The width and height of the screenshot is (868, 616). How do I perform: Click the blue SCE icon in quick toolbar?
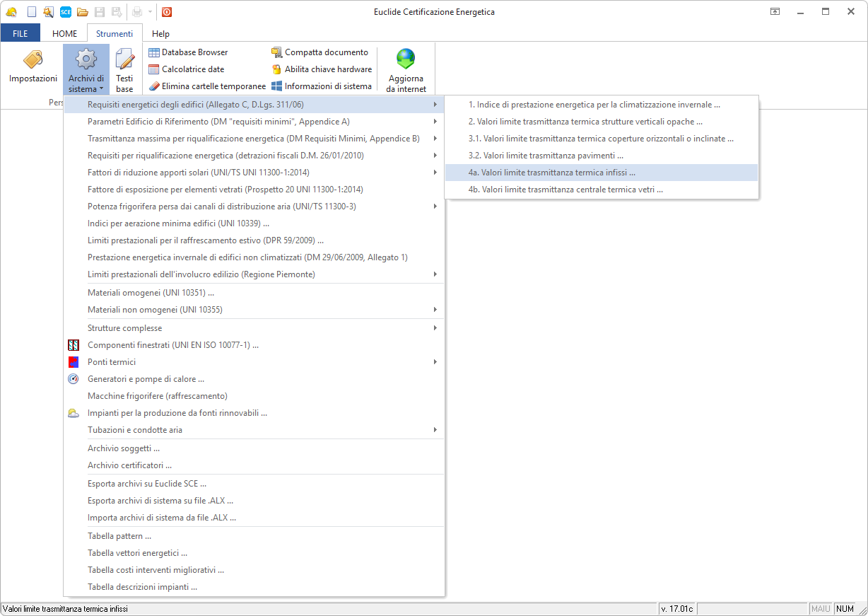click(66, 12)
